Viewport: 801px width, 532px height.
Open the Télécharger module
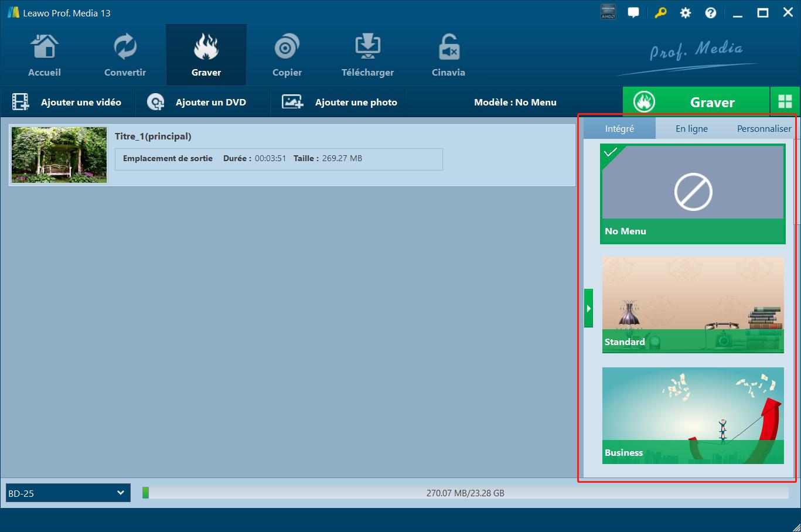click(367, 56)
